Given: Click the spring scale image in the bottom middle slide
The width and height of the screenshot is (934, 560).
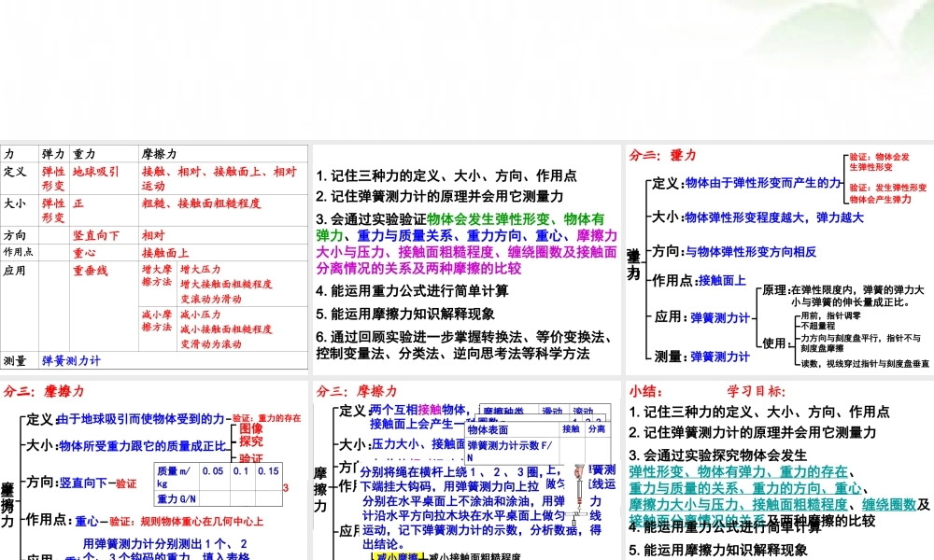Looking at the screenshot, I should (x=578, y=496).
